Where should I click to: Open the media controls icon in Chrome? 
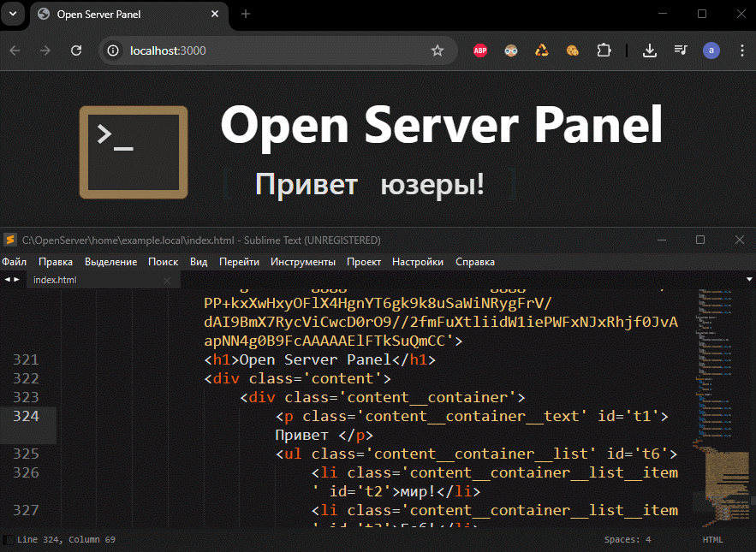tap(681, 50)
